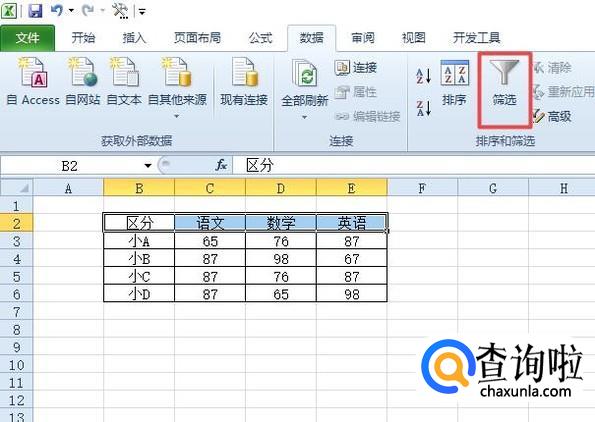Viewport: 595px width, 422px height.
Task: Switch to the 开始 (Home) tab
Action: (x=83, y=38)
